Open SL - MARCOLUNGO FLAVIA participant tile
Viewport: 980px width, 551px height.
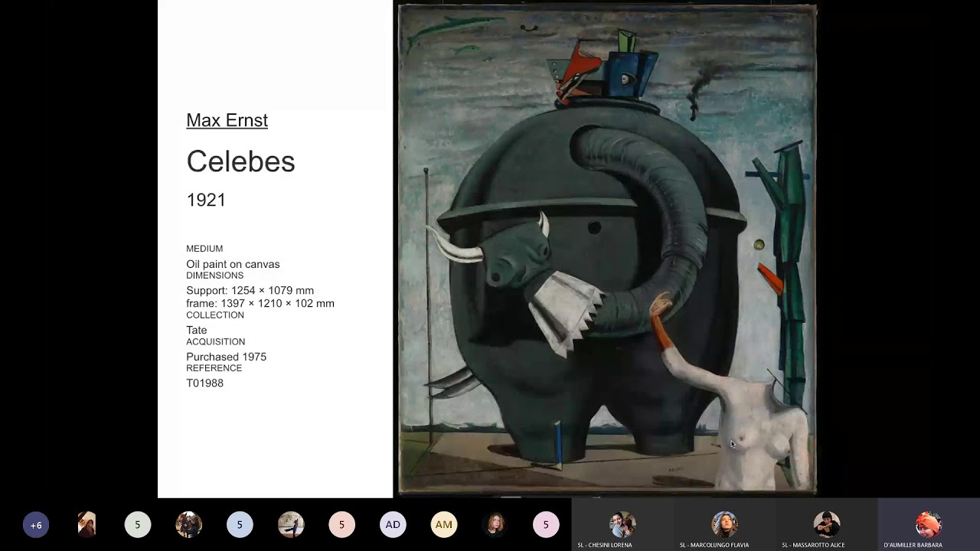tap(724, 525)
